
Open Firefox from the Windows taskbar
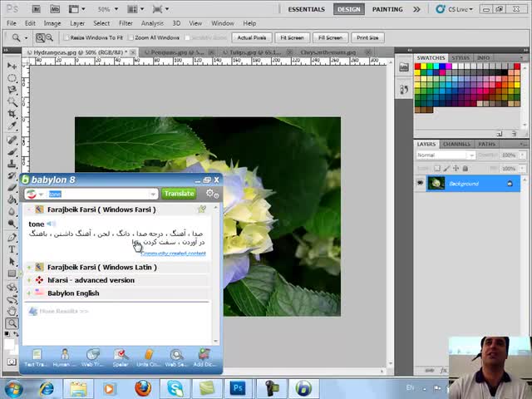(142, 388)
